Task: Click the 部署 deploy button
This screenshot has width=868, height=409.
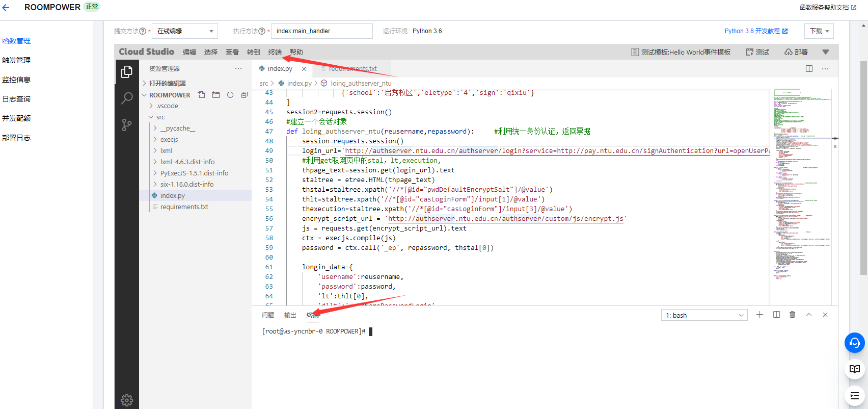Action: [796, 52]
